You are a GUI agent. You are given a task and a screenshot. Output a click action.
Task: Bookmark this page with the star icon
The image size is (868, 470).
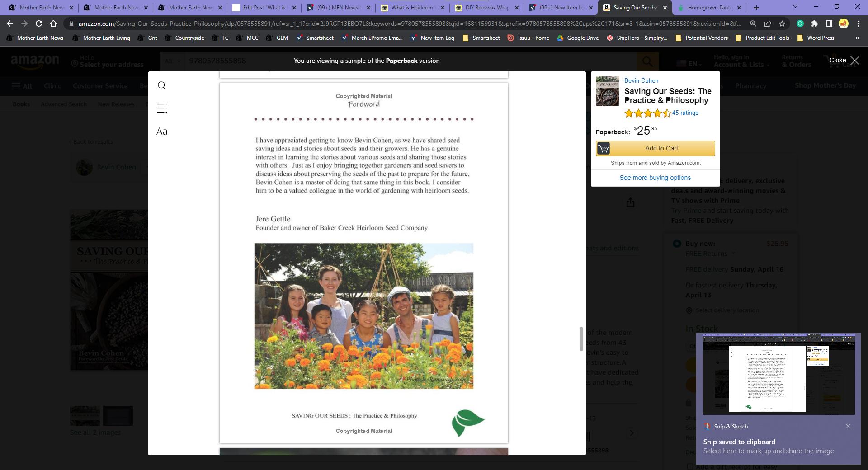[x=782, y=23]
